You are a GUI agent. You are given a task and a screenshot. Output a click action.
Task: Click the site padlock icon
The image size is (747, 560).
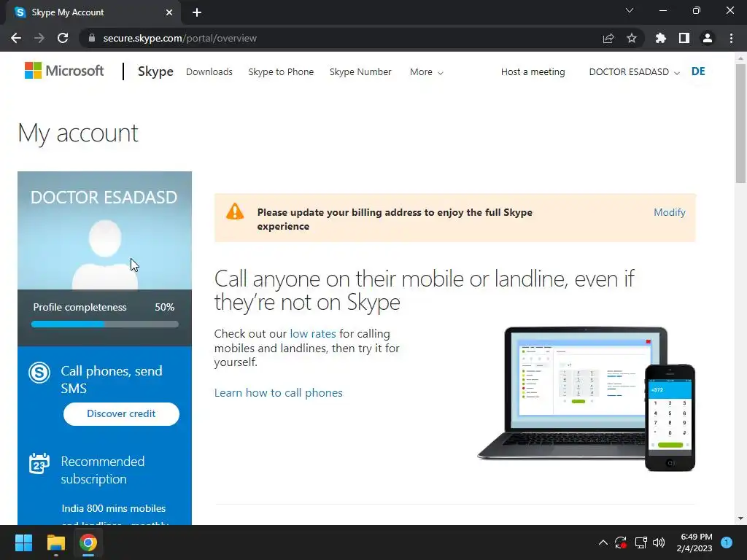coord(92,38)
